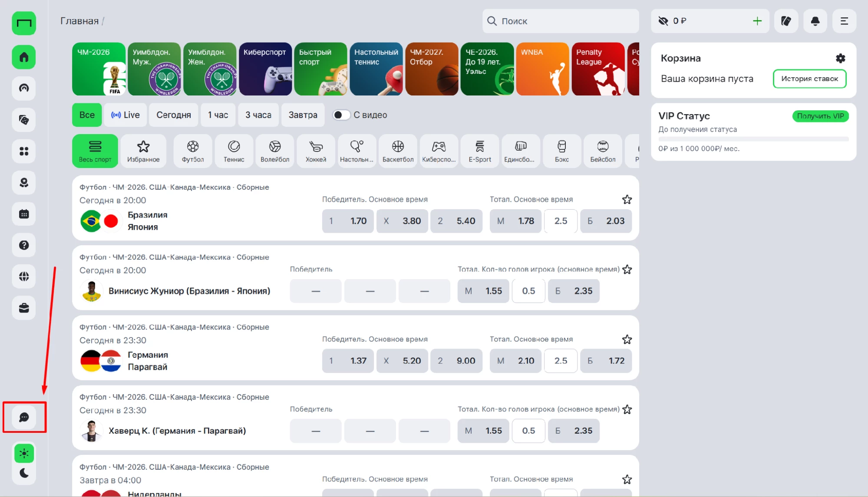Select the Футбол sport icon

(193, 151)
